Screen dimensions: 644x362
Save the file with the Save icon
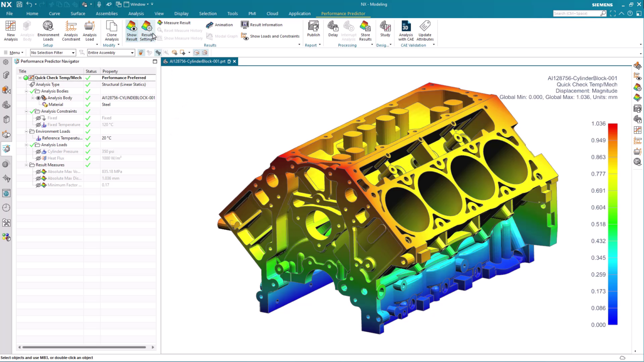pyautogui.click(x=19, y=4)
